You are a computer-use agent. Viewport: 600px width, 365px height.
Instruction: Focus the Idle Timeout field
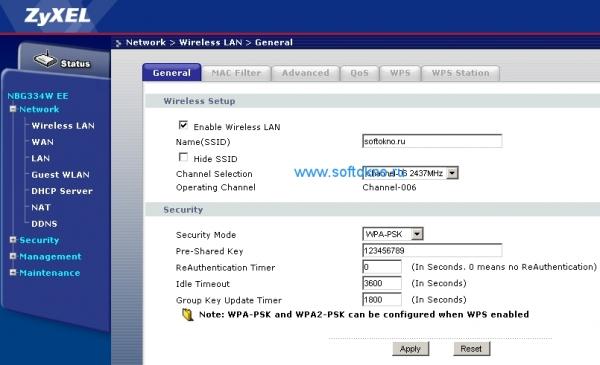(382, 284)
